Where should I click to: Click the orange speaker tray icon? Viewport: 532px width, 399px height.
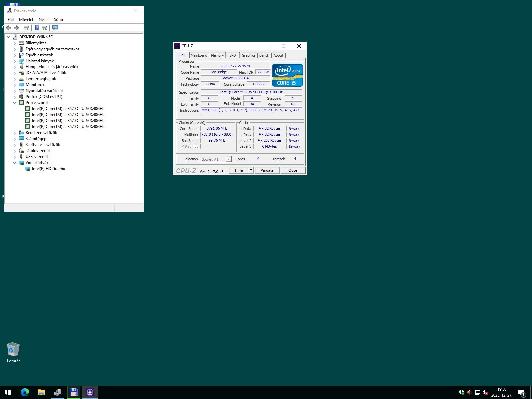469,392
